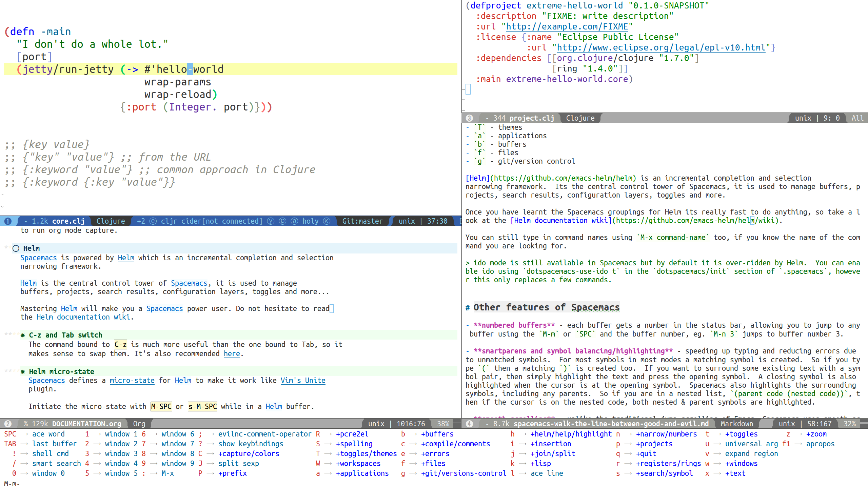The width and height of the screenshot is (868, 488).
Task: Select window number 2 badge in DOCUMENTATION.org modeline
Action: pos(8,424)
